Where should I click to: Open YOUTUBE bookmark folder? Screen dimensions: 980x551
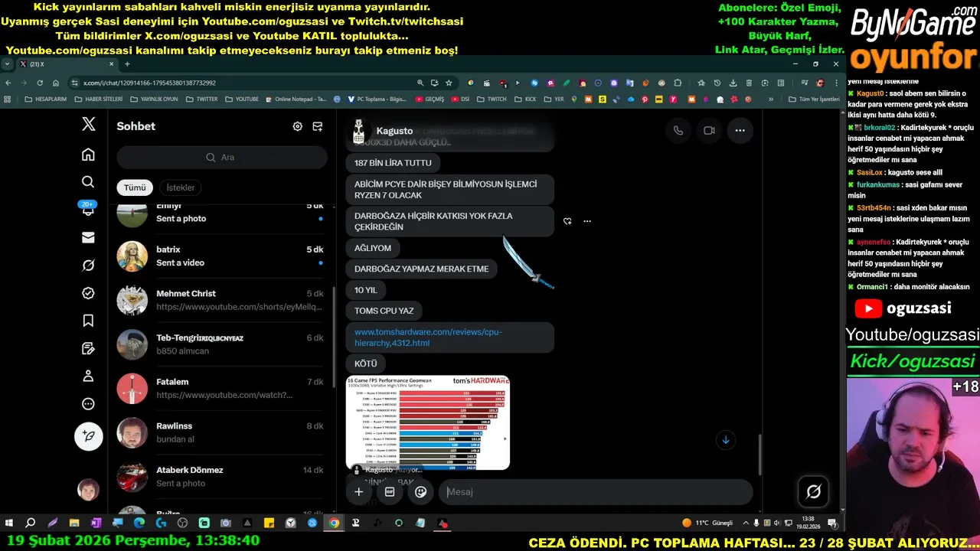[x=242, y=99]
